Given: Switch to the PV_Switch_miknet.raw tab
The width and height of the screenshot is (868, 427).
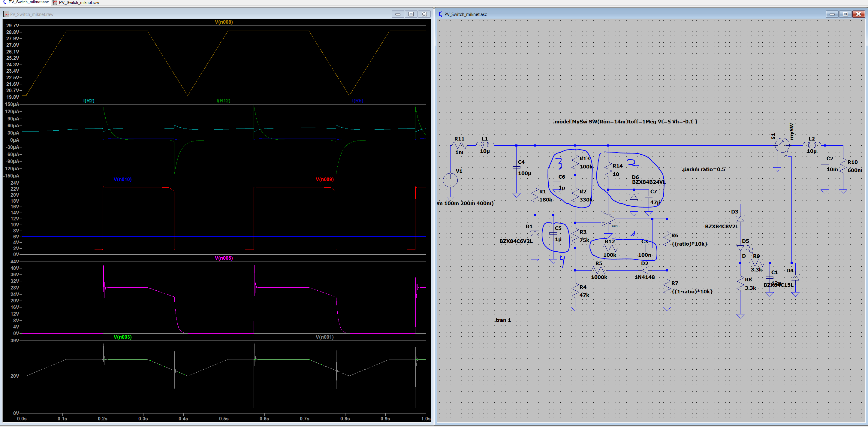Looking at the screenshot, I should 79,2.
